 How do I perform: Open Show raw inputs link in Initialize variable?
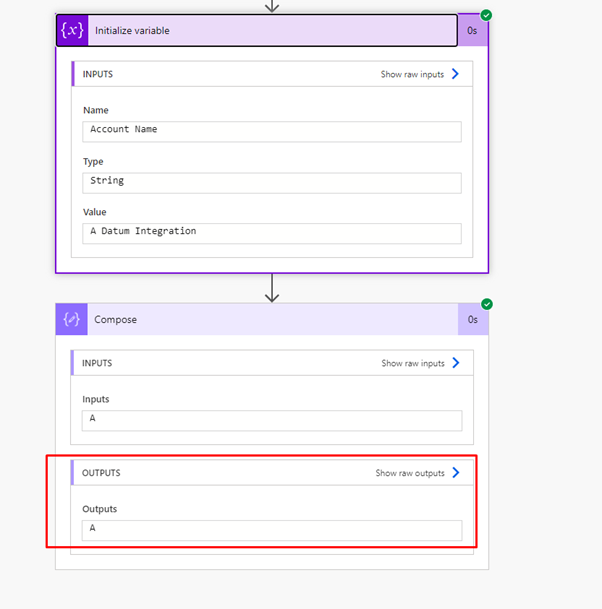tap(412, 74)
